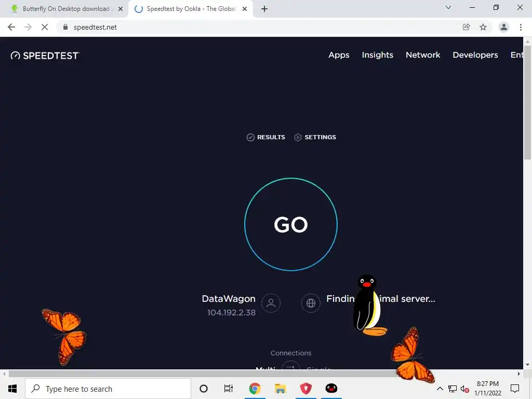Click the Connections label
This screenshot has height=399, width=532.
[291, 353]
